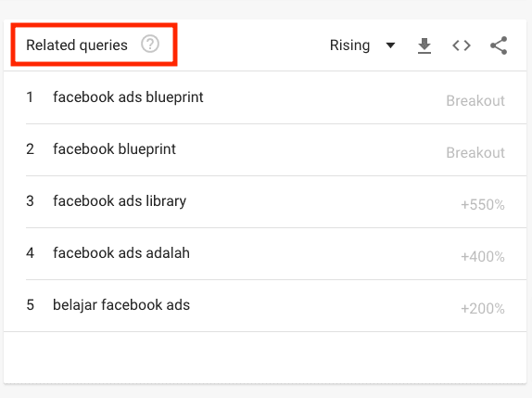532x398 pixels.
Task: Click the +400% growth value
Action: (483, 257)
